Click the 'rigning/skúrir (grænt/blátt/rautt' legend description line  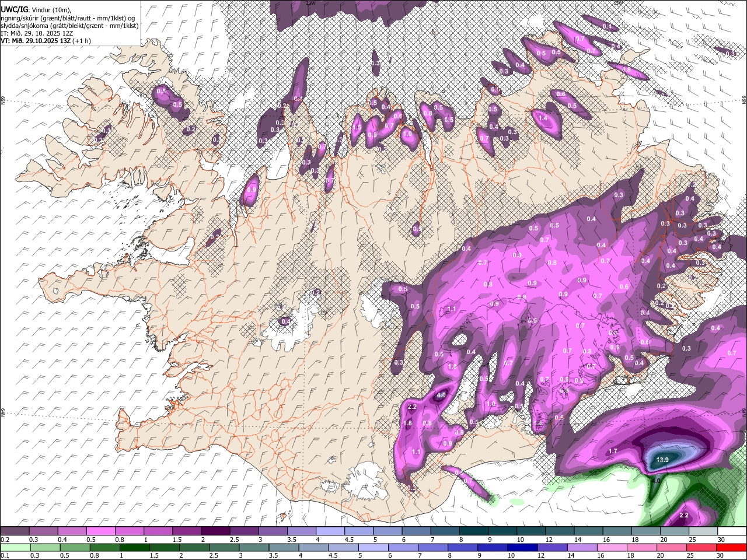[68, 17]
